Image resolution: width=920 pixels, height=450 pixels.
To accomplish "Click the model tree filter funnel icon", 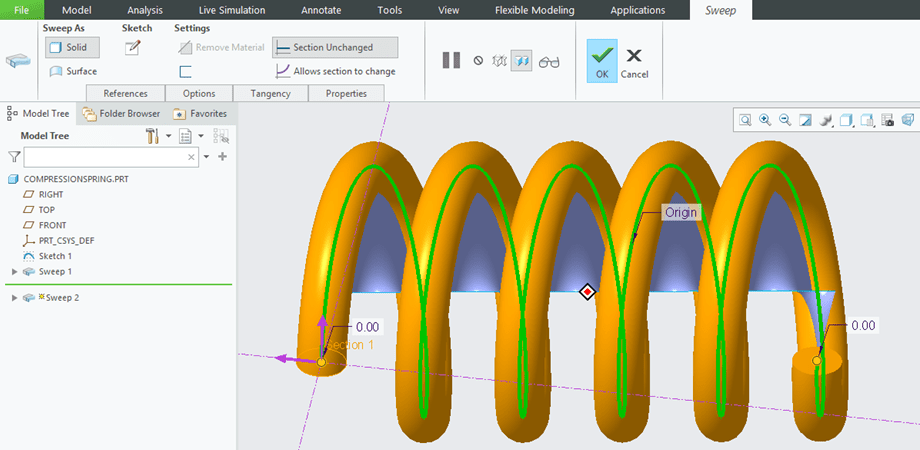I will [x=14, y=157].
